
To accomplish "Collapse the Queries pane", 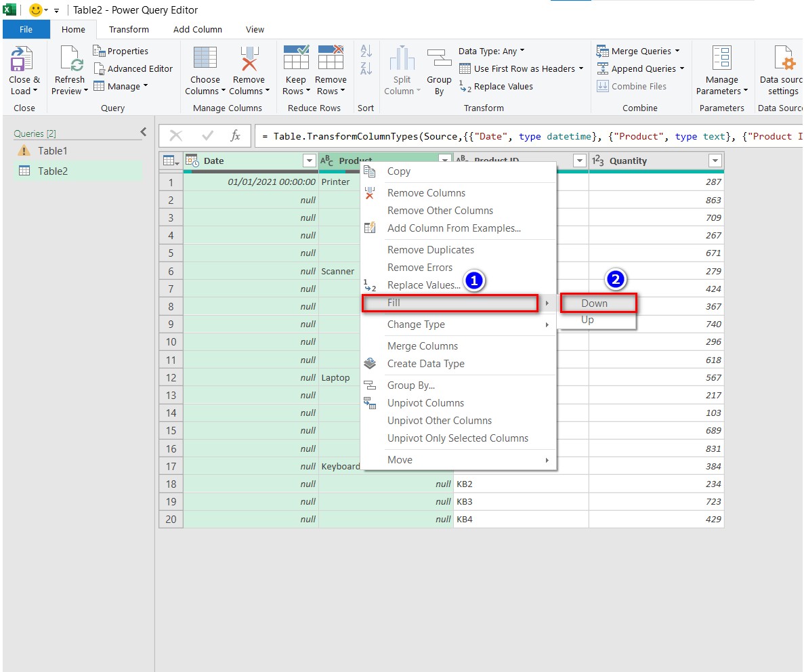I will pos(144,133).
